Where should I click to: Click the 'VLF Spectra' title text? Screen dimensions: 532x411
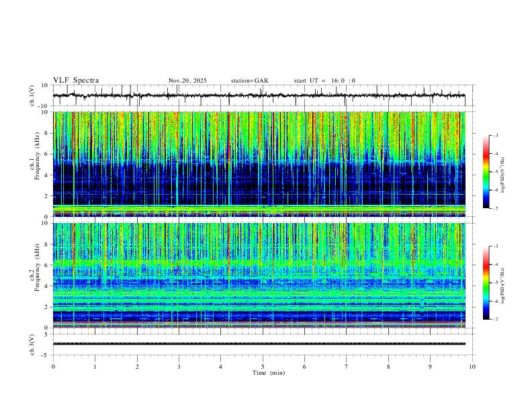click(76, 81)
